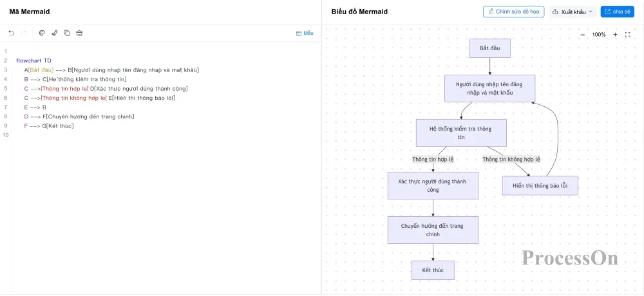The image size is (644, 296).
Task: Copy the Mermaid code with copy icon
Action: click(67, 33)
